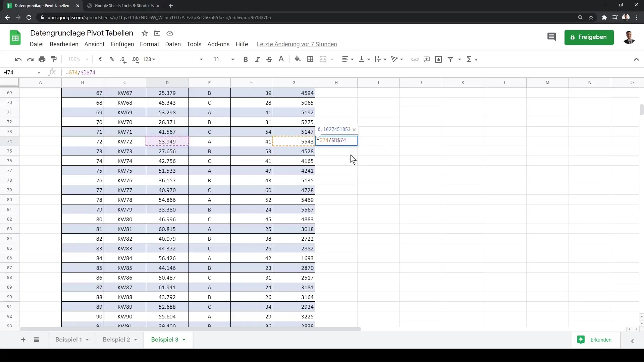Image resolution: width=644 pixels, height=362 pixels.
Task: Click the filter icon in toolbar
Action: coord(450,59)
